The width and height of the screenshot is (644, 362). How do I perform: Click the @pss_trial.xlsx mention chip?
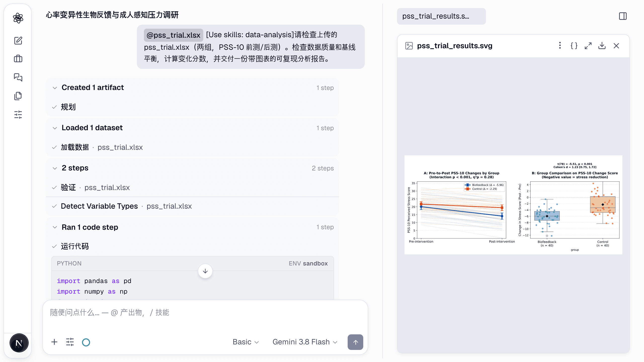point(173,35)
